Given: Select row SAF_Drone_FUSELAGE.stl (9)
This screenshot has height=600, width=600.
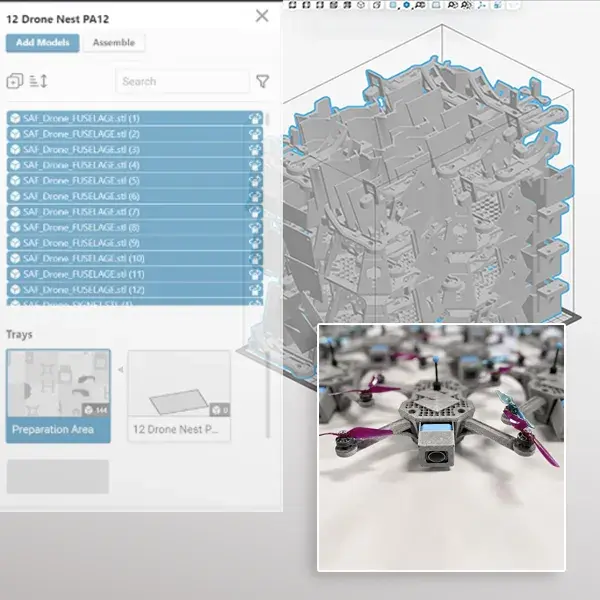Looking at the screenshot, I should (x=135, y=243).
